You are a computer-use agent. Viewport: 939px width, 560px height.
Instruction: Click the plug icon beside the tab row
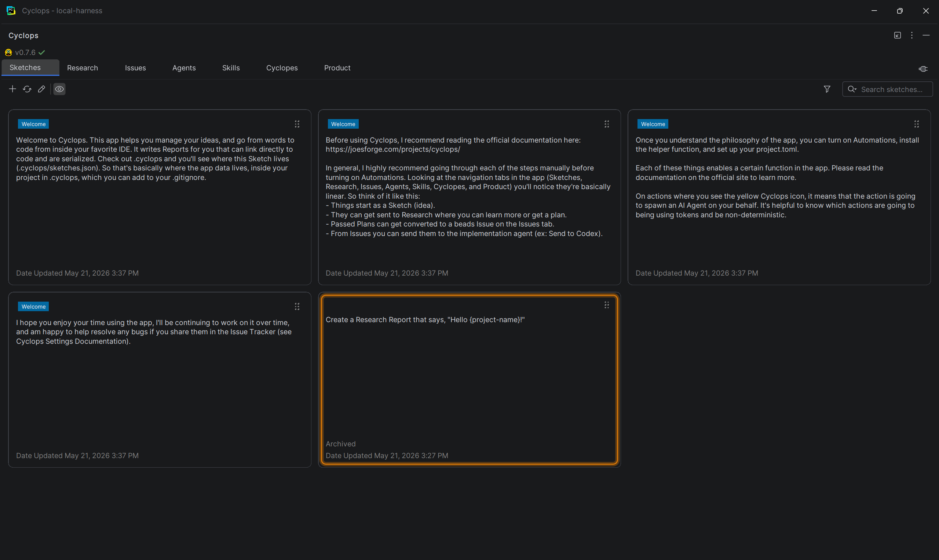(923, 69)
